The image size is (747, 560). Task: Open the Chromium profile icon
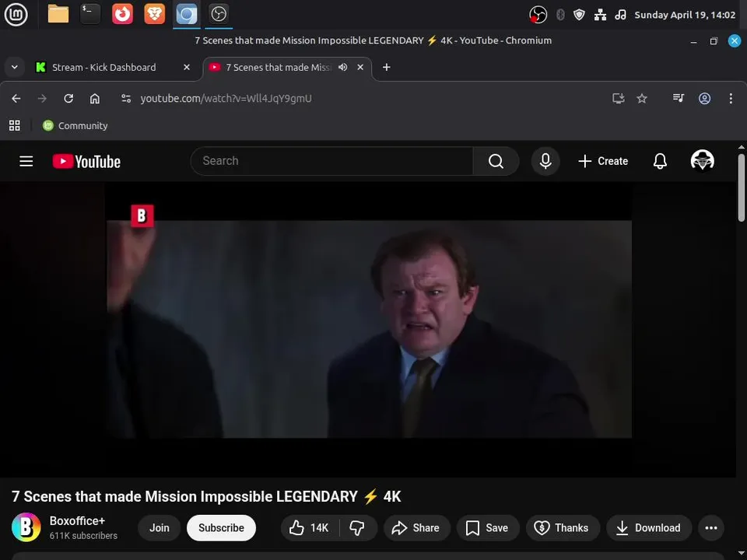coord(705,99)
